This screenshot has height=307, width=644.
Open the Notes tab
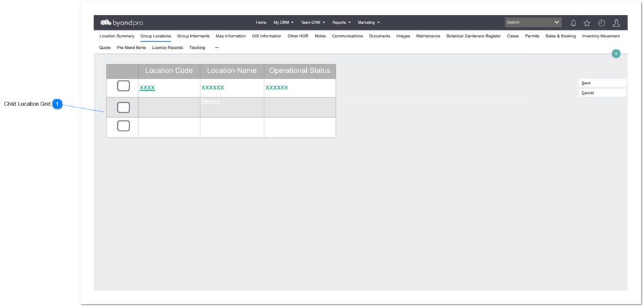[320, 36]
